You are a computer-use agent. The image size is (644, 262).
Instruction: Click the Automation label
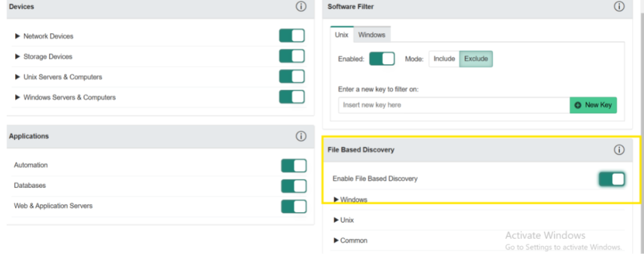(x=31, y=165)
